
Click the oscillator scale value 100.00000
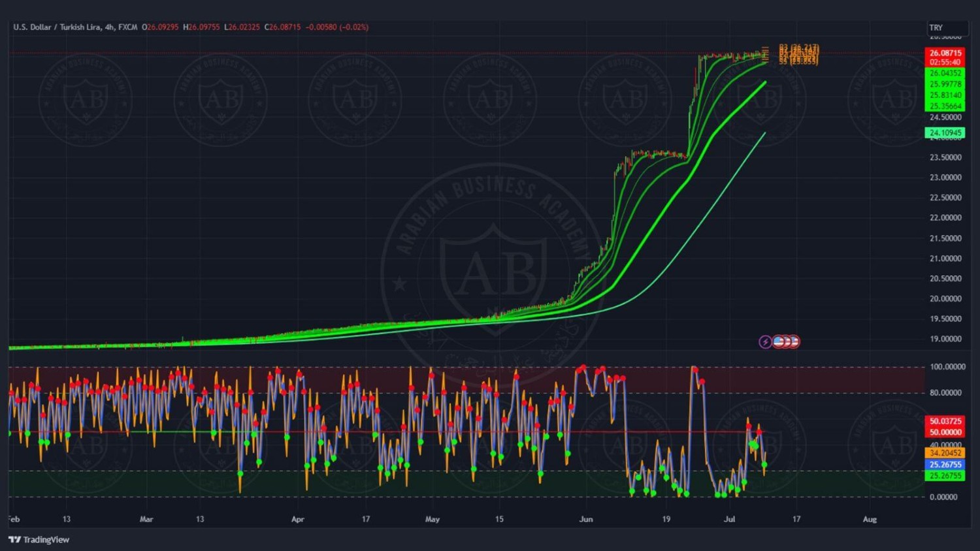pos(947,367)
